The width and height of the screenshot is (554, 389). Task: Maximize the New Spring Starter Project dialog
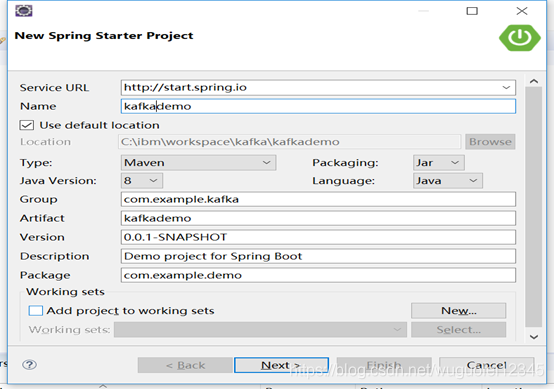(x=472, y=11)
